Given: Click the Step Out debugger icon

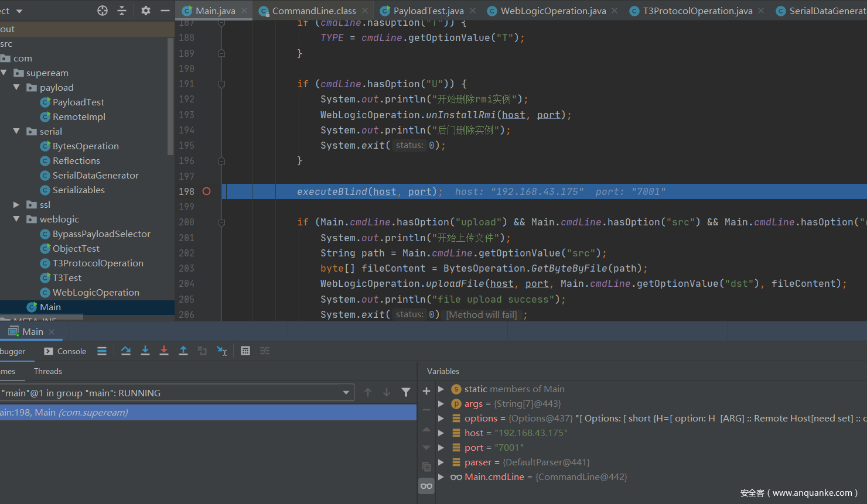Looking at the screenshot, I should pos(183,351).
